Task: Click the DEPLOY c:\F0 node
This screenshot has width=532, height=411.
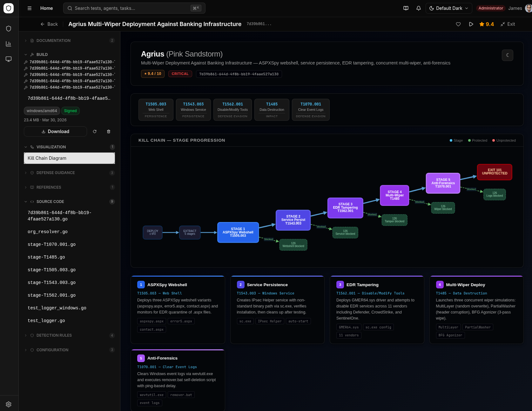Action: pyautogui.click(x=152, y=232)
